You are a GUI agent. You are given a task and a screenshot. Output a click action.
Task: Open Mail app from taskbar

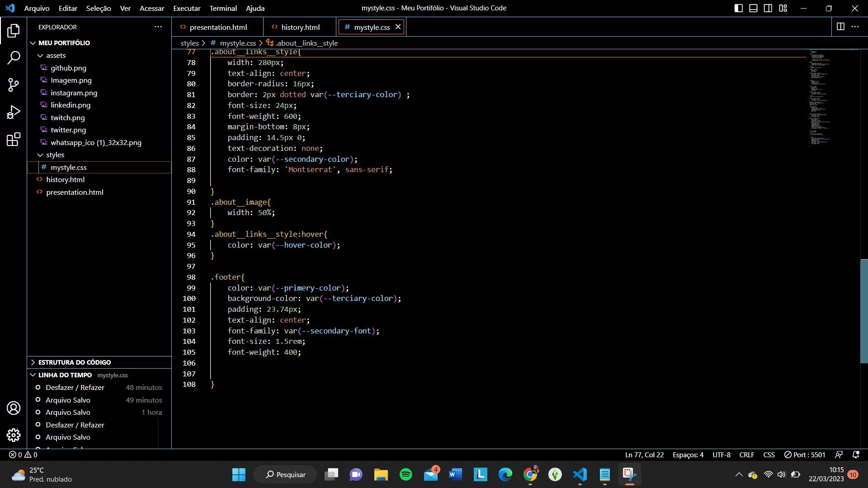pos(431,474)
